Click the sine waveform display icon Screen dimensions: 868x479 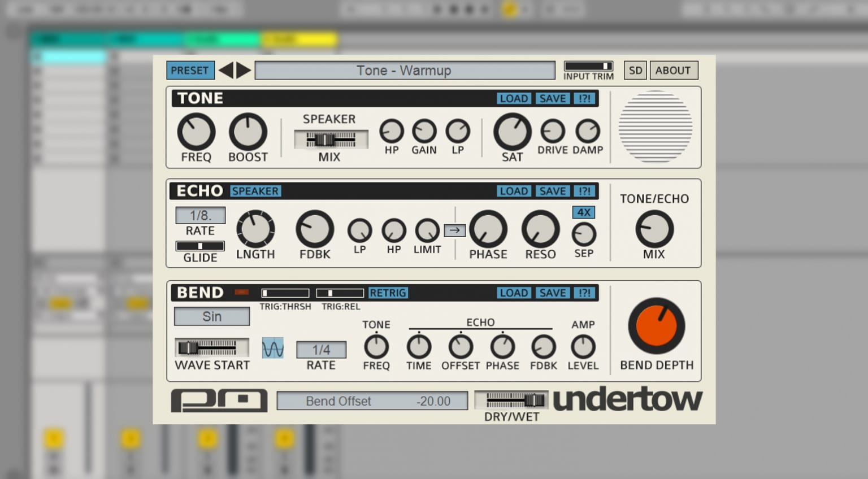(273, 349)
